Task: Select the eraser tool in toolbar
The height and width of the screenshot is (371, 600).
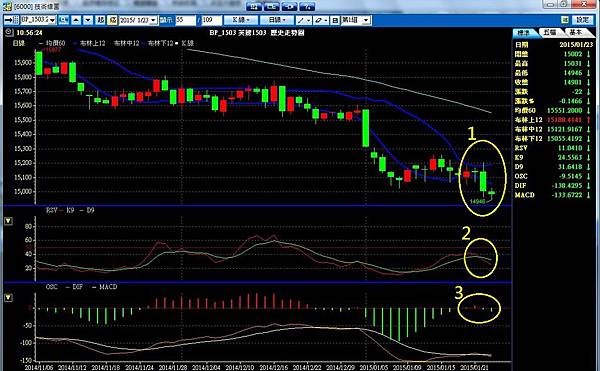Action: (x=321, y=20)
